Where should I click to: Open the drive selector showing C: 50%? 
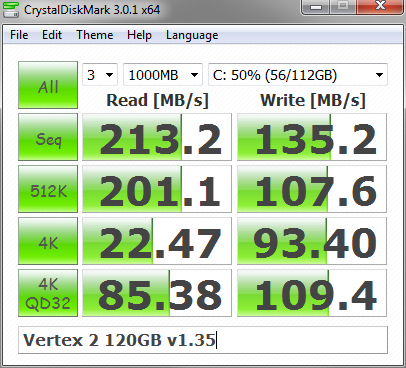pos(298,75)
